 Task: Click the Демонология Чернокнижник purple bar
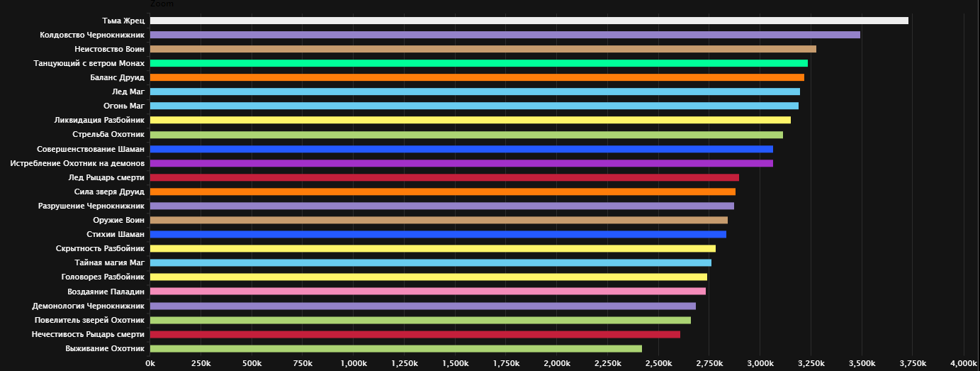coord(423,306)
